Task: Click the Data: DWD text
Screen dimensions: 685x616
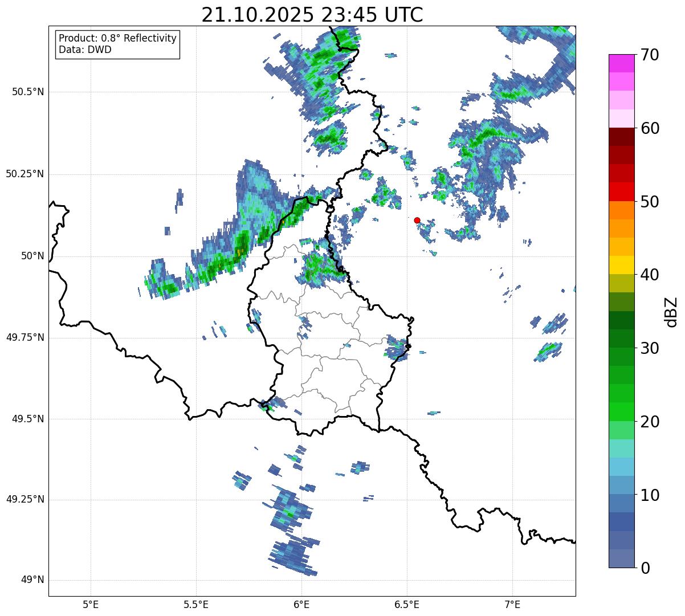Action: [x=85, y=50]
